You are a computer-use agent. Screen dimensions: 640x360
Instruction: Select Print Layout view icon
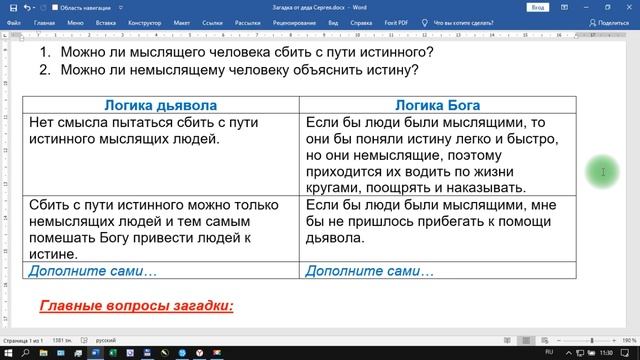click(526, 340)
